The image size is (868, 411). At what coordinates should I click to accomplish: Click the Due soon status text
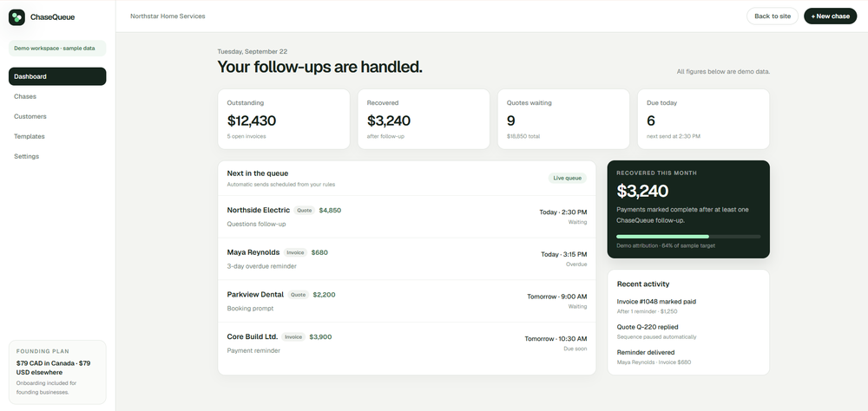pyautogui.click(x=575, y=349)
